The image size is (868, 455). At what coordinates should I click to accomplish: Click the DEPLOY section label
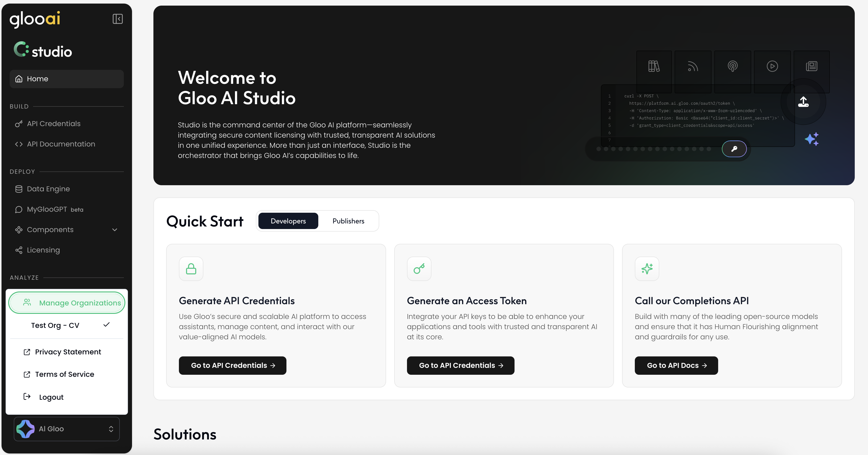tap(22, 172)
